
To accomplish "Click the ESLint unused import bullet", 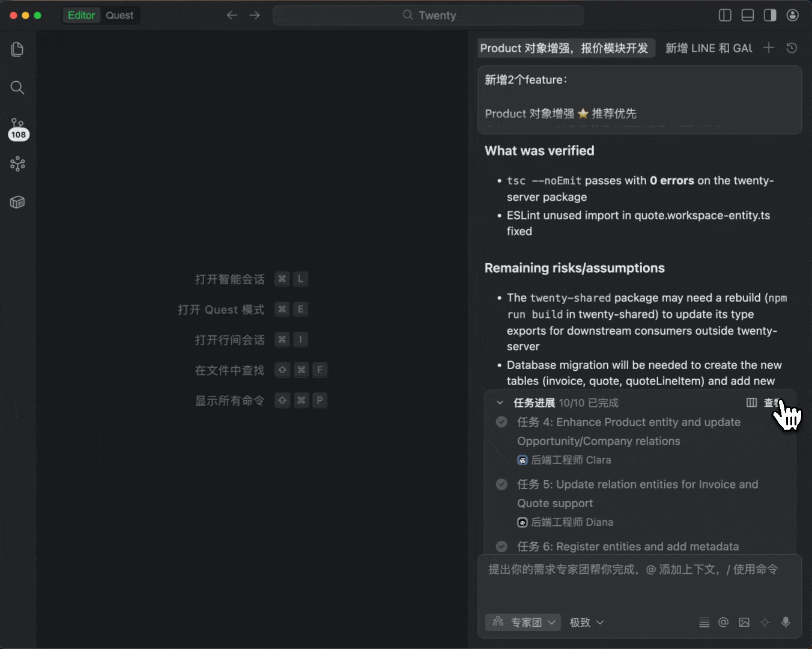I will coord(638,223).
